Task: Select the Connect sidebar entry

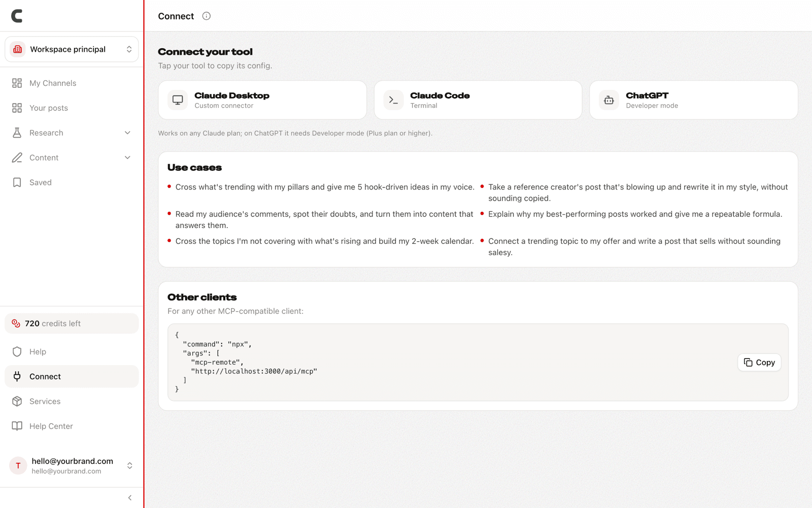Action: [x=72, y=376]
